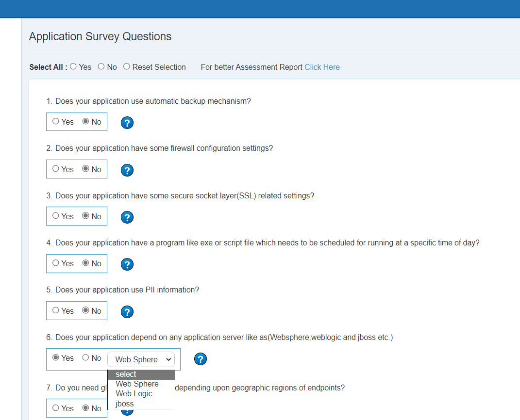This screenshot has height=420, width=520.
Task: Select Yes for PII information usage
Action: click(x=56, y=310)
